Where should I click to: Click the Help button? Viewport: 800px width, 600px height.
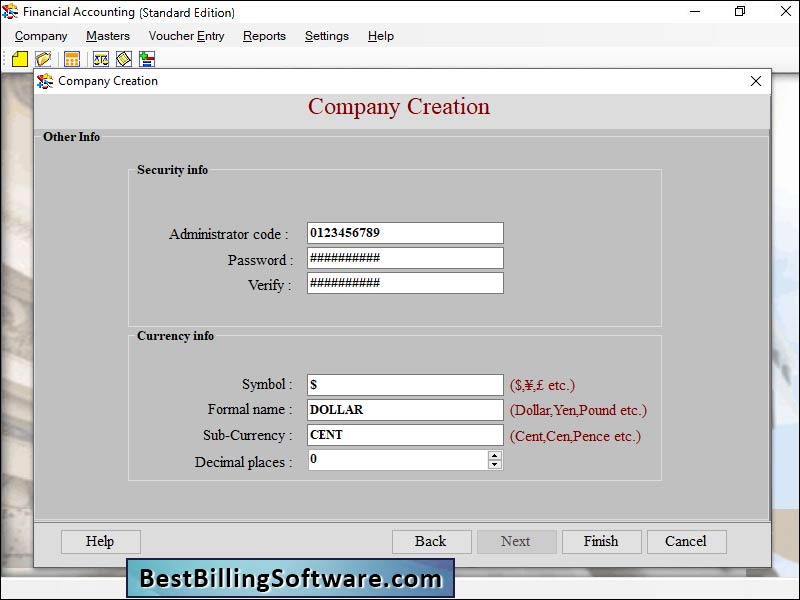pyautogui.click(x=100, y=541)
